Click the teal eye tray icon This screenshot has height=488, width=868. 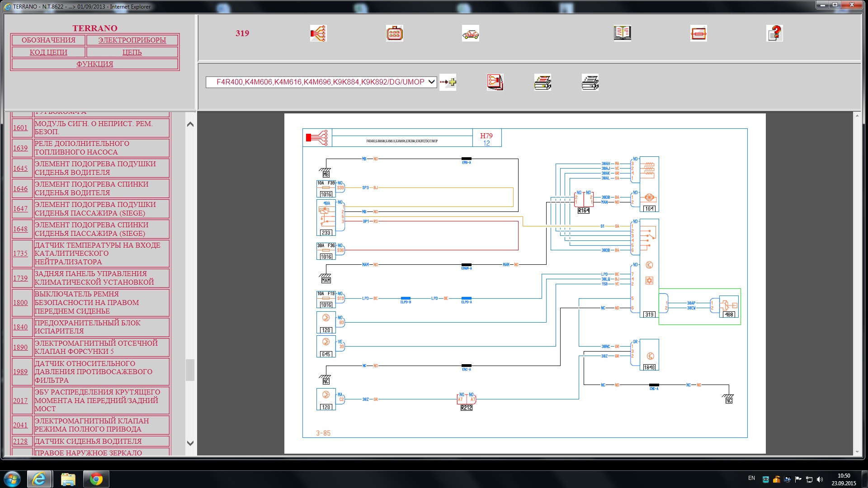point(765,479)
